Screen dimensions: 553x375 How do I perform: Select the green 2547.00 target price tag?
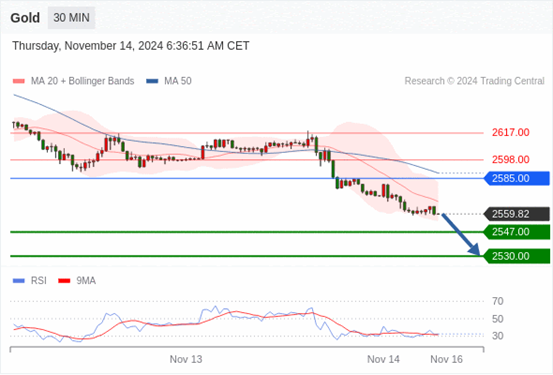[517, 232]
